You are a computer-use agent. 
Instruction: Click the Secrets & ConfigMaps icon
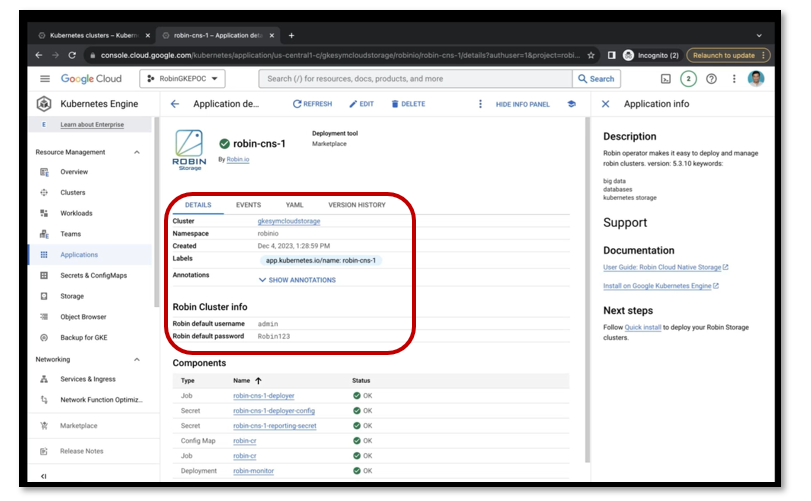click(44, 275)
